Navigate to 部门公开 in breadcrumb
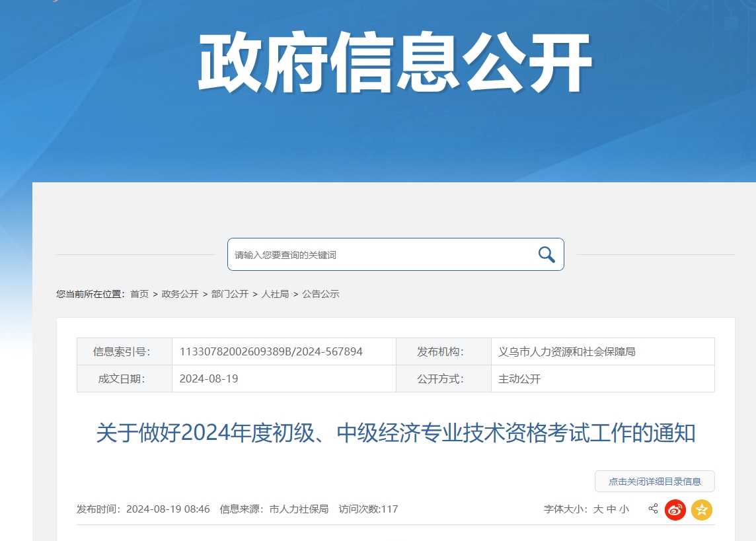756x541 pixels. click(x=230, y=294)
